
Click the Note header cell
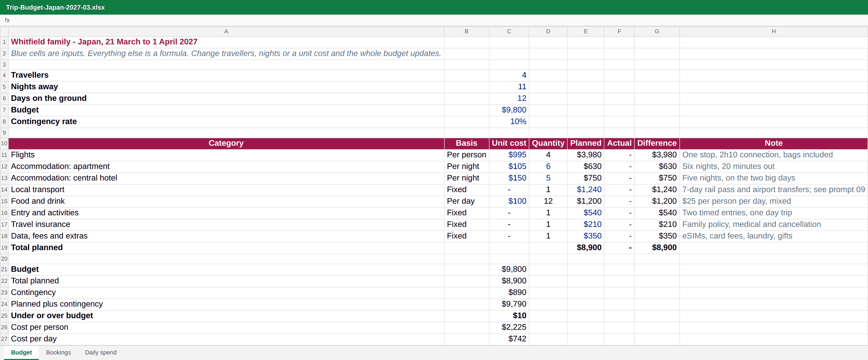tap(774, 143)
